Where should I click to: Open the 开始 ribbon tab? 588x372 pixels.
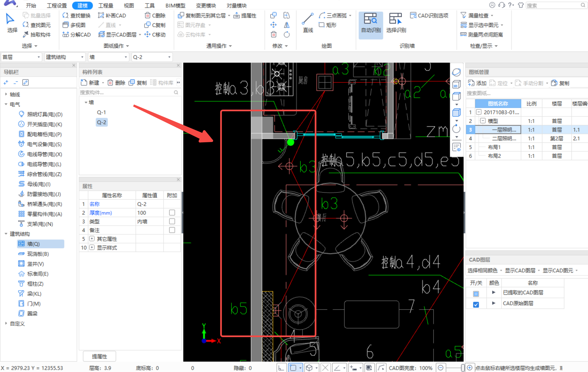pos(31,5)
